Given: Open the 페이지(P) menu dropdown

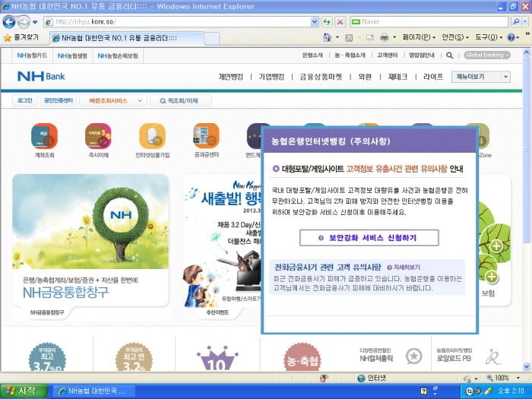Looking at the screenshot, I should tap(419, 37).
